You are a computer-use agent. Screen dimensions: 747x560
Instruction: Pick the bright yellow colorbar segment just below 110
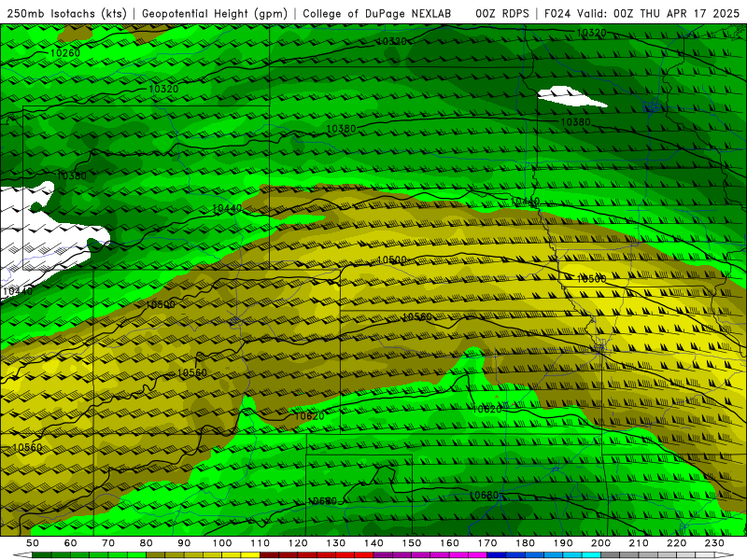click(x=250, y=554)
